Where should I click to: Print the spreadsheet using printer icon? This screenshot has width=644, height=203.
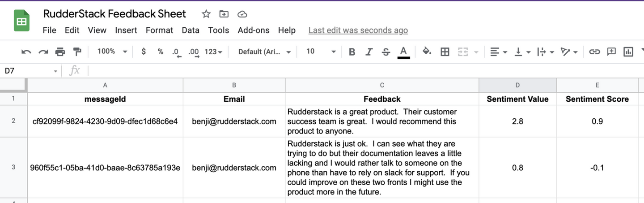point(60,52)
